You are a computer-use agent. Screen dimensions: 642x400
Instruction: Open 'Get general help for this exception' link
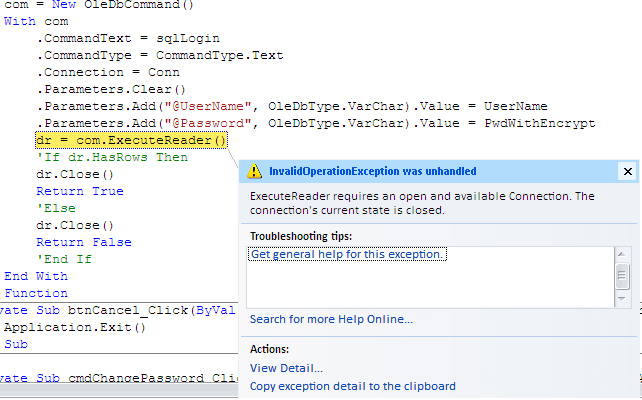pyautogui.click(x=347, y=254)
